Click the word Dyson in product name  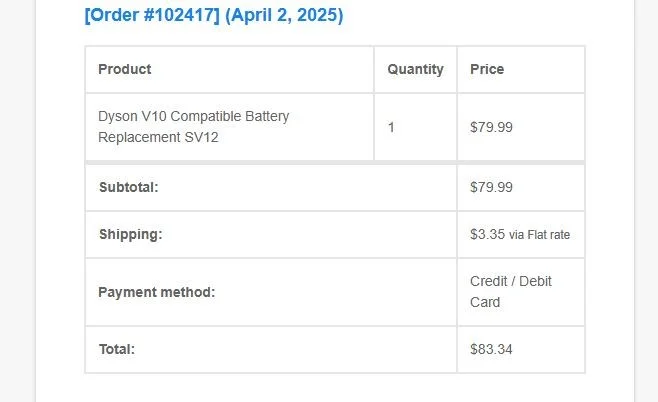118,116
